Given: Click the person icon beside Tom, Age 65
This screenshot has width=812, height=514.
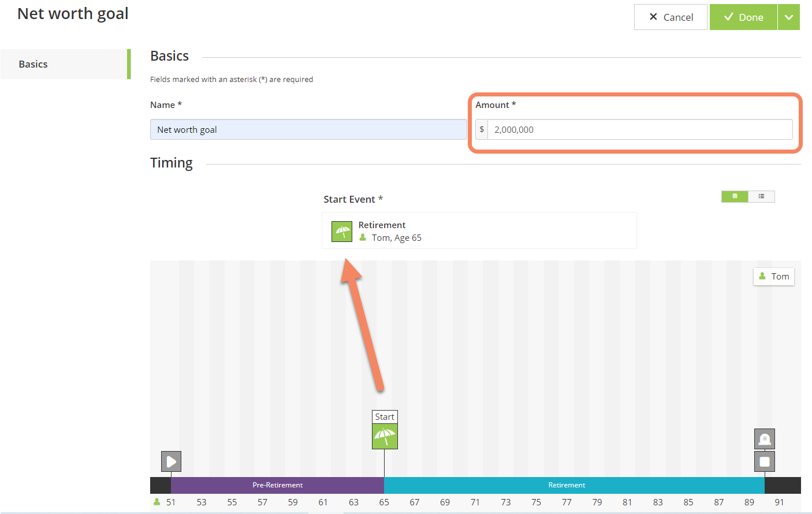Looking at the screenshot, I should click(363, 238).
